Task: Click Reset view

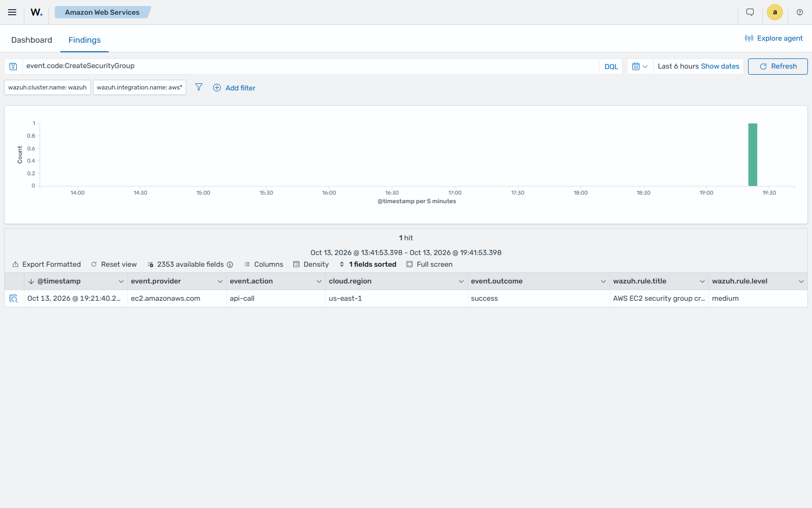Action: pyautogui.click(x=114, y=265)
